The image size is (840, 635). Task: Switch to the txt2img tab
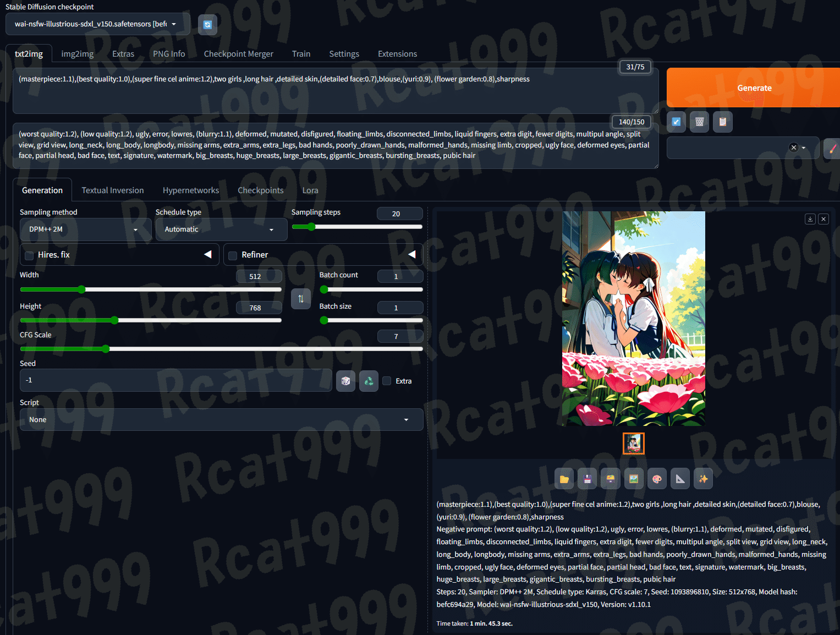[29, 54]
